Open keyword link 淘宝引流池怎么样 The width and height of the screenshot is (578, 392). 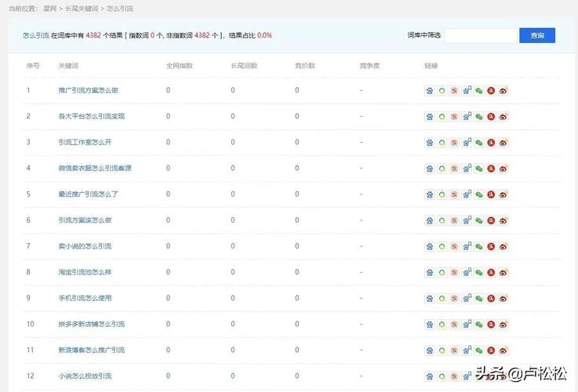coord(85,272)
